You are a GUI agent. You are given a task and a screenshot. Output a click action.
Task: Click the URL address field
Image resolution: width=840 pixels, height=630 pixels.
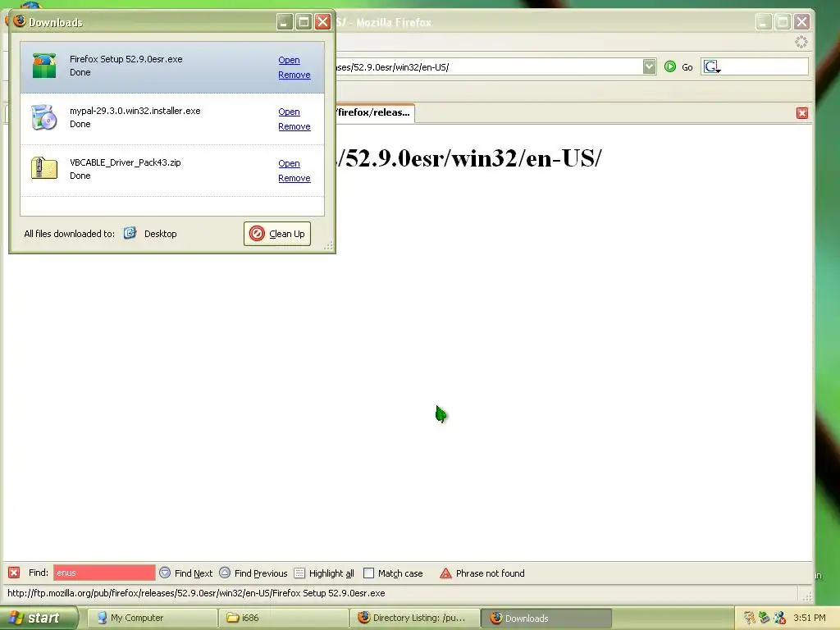[487, 67]
